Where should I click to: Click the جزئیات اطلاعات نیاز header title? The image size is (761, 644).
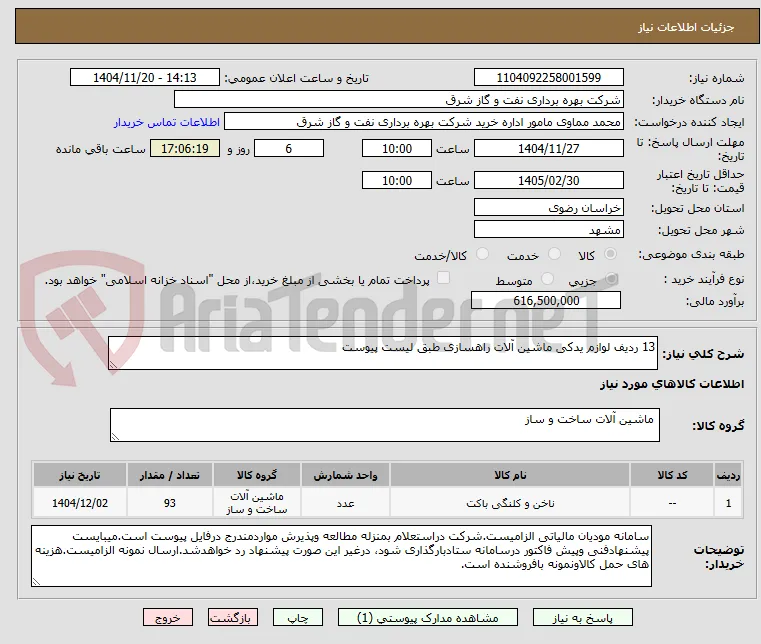pos(685,27)
